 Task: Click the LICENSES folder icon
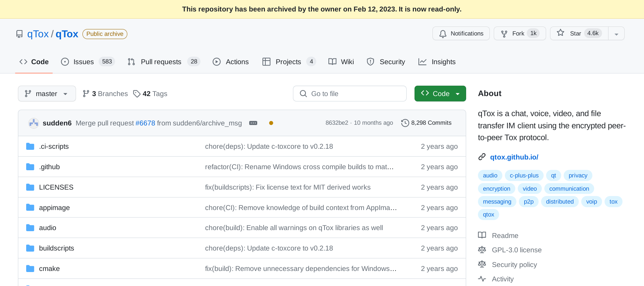(x=30, y=187)
